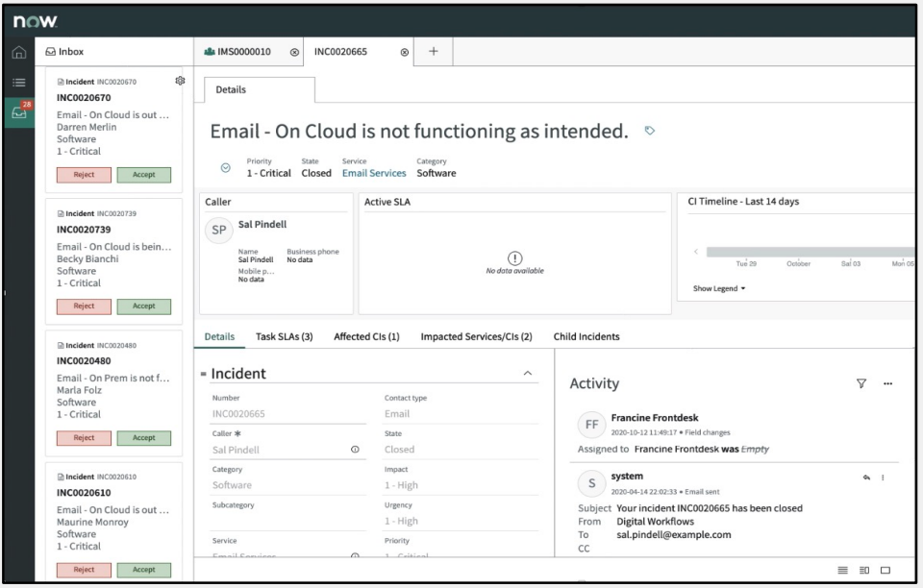Expand the Show Legend dropdown
Image resolution: width=923 pixels, height=588 pixels.
click(719, 288)
